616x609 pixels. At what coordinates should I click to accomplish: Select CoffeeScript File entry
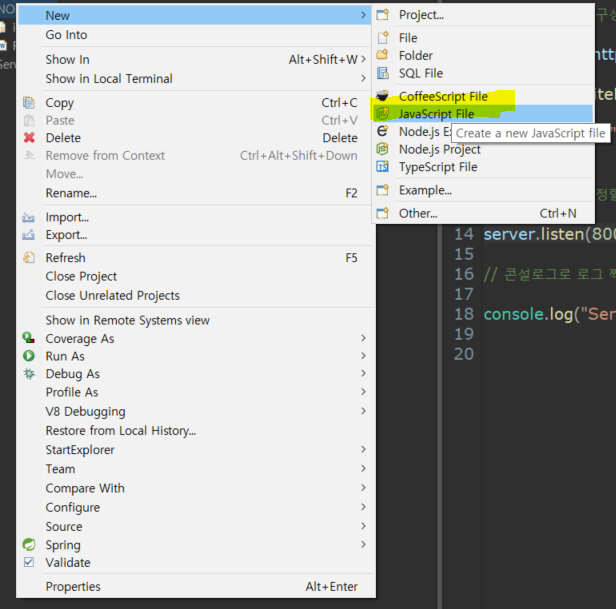pyautogui.click(x=483, y=96)
